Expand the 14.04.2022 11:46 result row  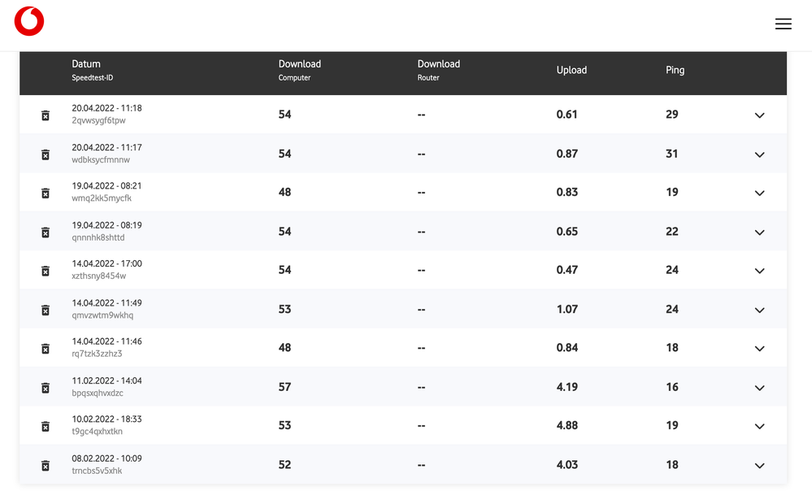[759, 349]
